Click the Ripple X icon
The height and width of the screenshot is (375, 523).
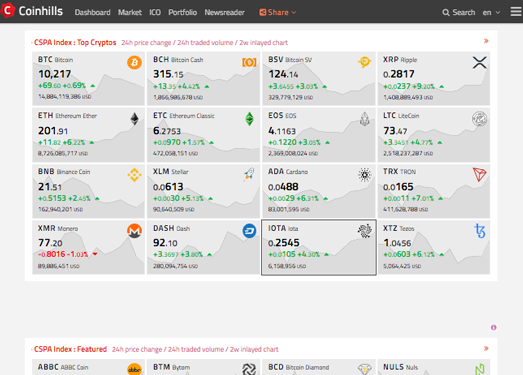click(x=480, y=62)
